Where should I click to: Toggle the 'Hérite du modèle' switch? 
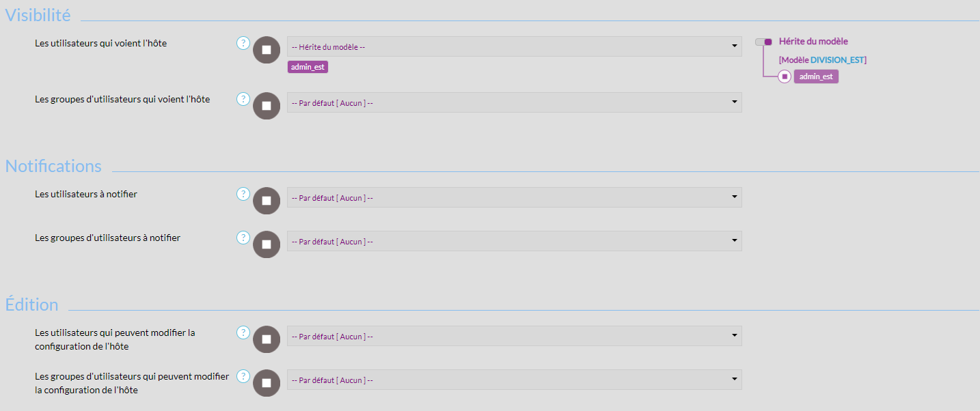click(x=763, y=42)
